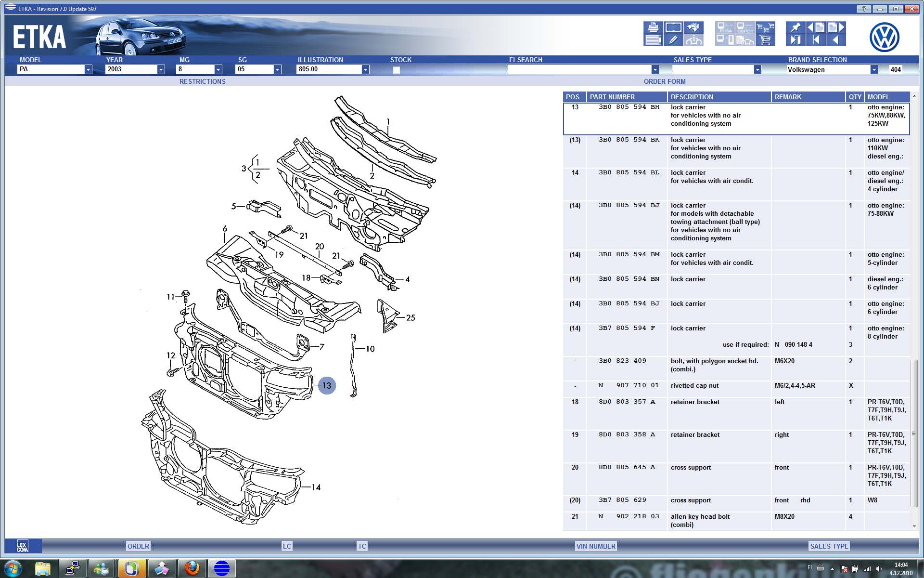
Task: Open the BRAND SELECTION Volkswagen dropdown
Action: [x=873, y=69]
